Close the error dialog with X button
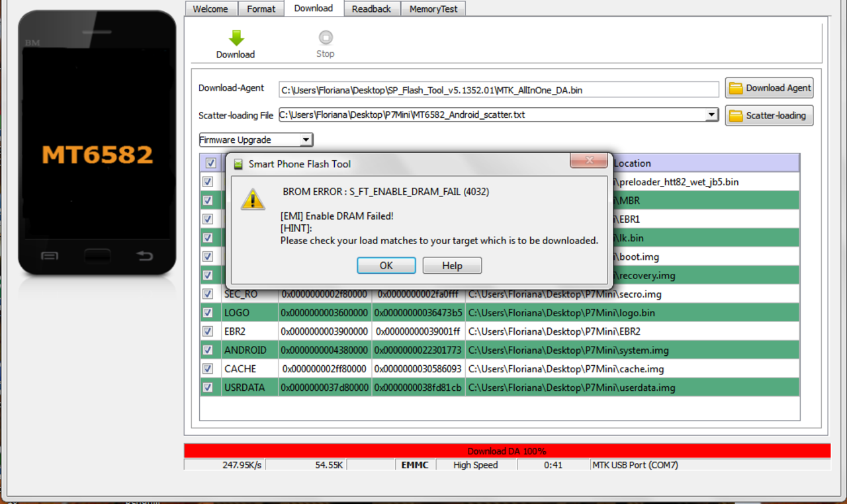Screen dimensions: 847x504 tap(588, 161)
